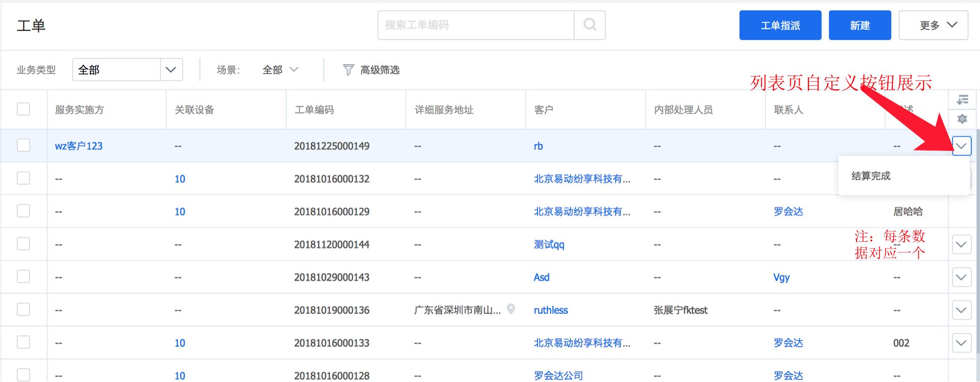Expand row actions for Asd row
Image resolution: width=980 pixels, height=382 pixels.
(x=961, y=278)
